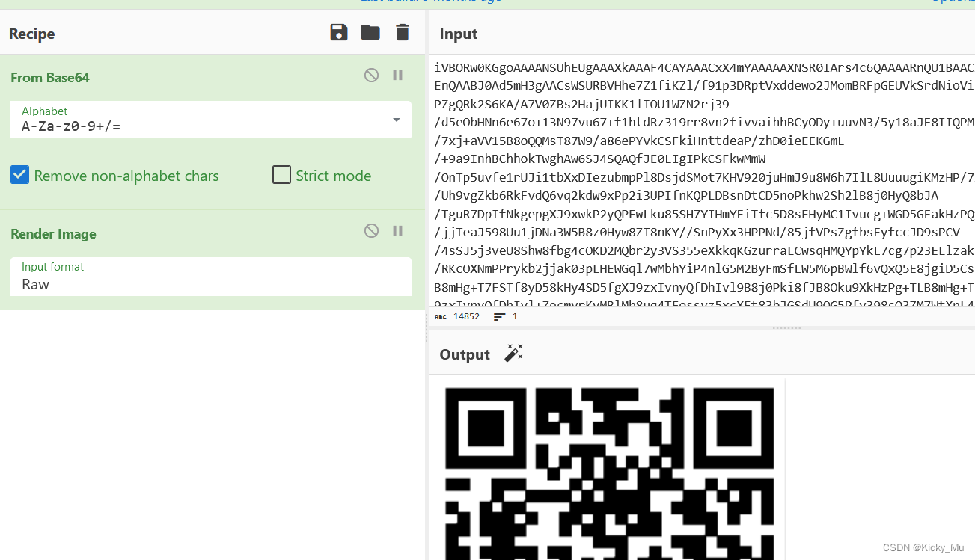Viewport: 975px width, 560px height.
Task: Enable Strict mode checkbox
Action: coord(281,175)
